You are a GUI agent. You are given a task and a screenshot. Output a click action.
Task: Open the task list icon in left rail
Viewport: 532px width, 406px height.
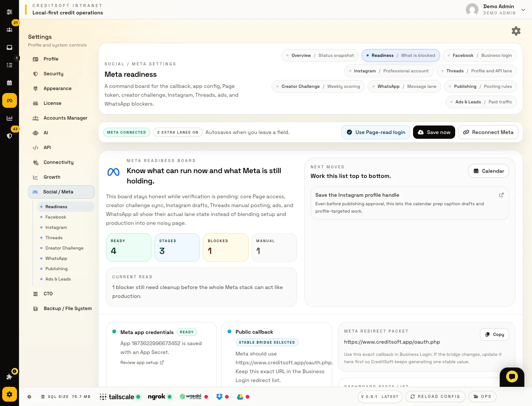click(10, 65)
